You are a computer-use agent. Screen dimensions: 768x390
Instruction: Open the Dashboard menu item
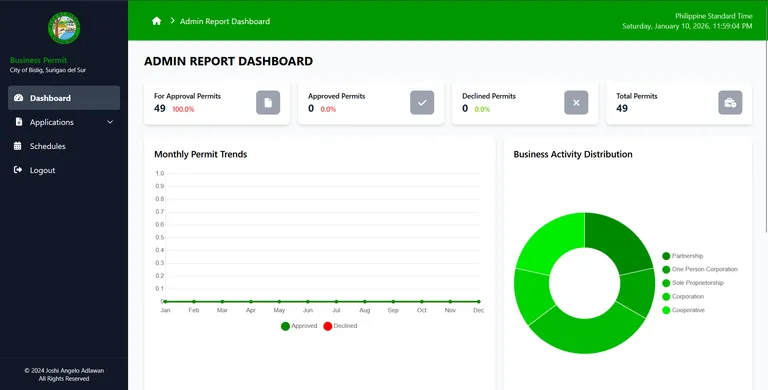pos(64,98)
